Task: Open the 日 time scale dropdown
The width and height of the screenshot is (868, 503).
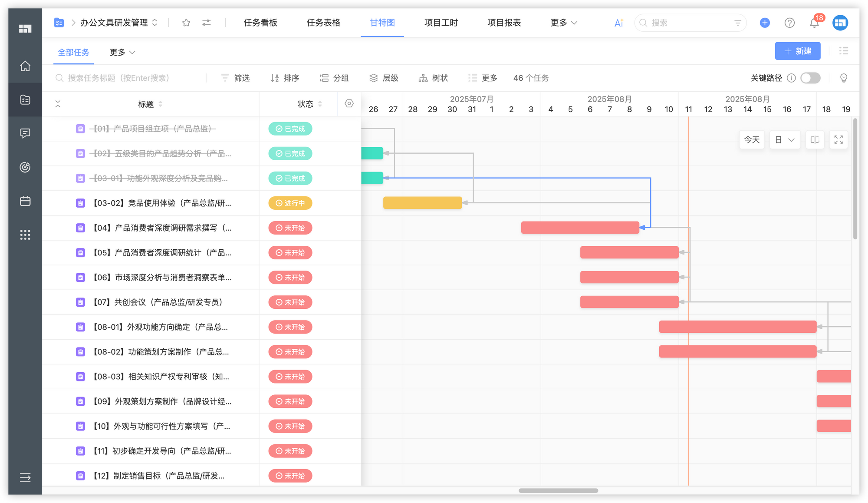Action: (x=785, y=139)
